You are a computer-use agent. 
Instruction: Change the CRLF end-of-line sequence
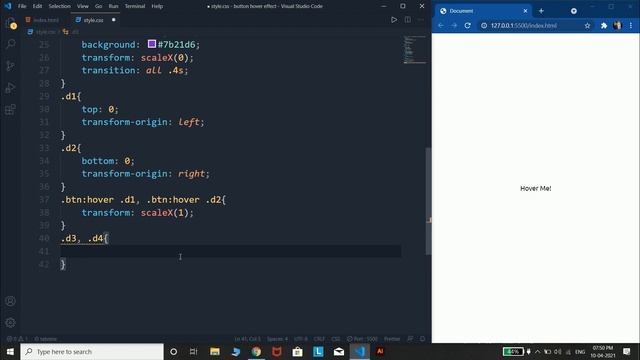point(319,339)
